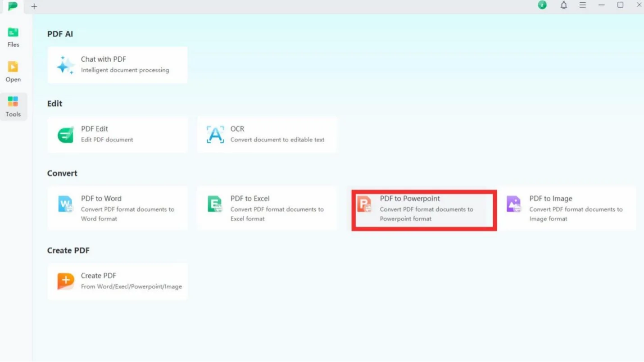Click 'Excel format' description text

click(248, 219)
